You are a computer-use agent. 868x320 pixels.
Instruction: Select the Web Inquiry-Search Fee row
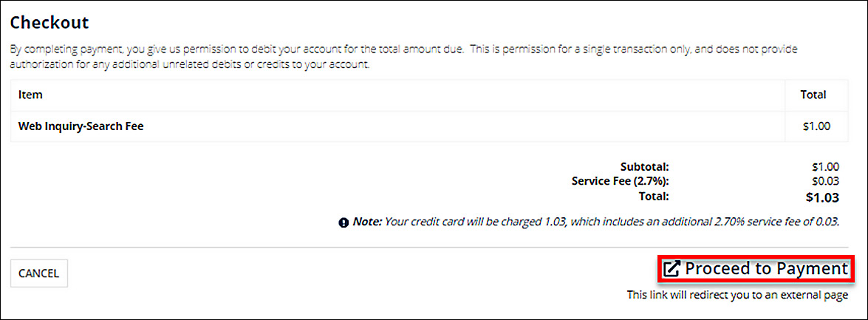click(x=81, y=126)
